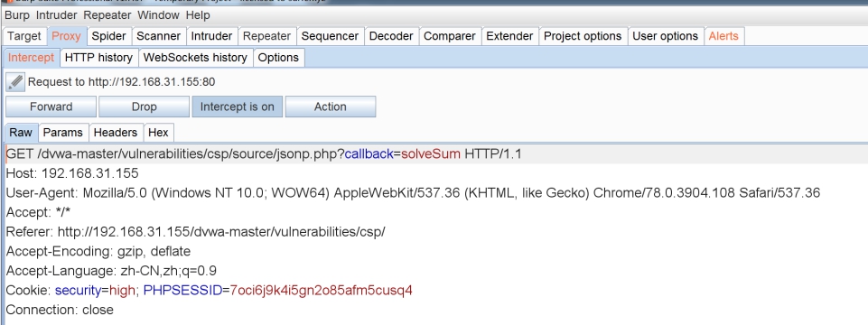Viewport: 868px width, 325px height.
Task: Click the Accept-Encoding: gzip, deflate line
Action: (x=98, y=251)
